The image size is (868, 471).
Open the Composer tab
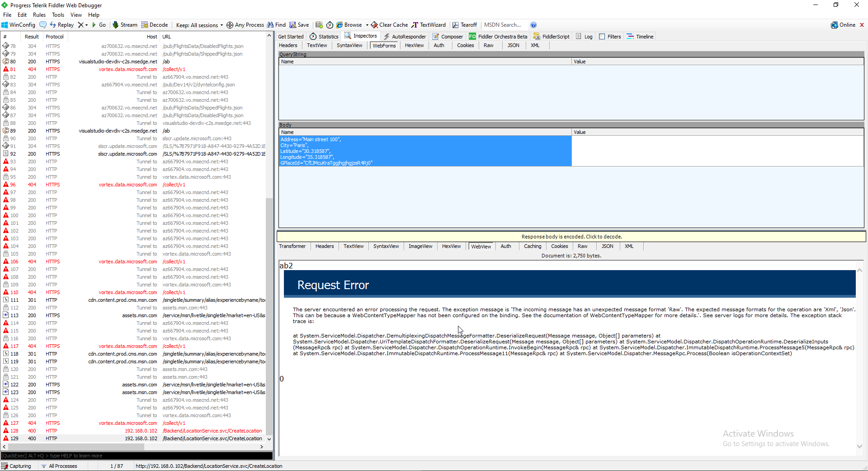click(x=448, y=37)
